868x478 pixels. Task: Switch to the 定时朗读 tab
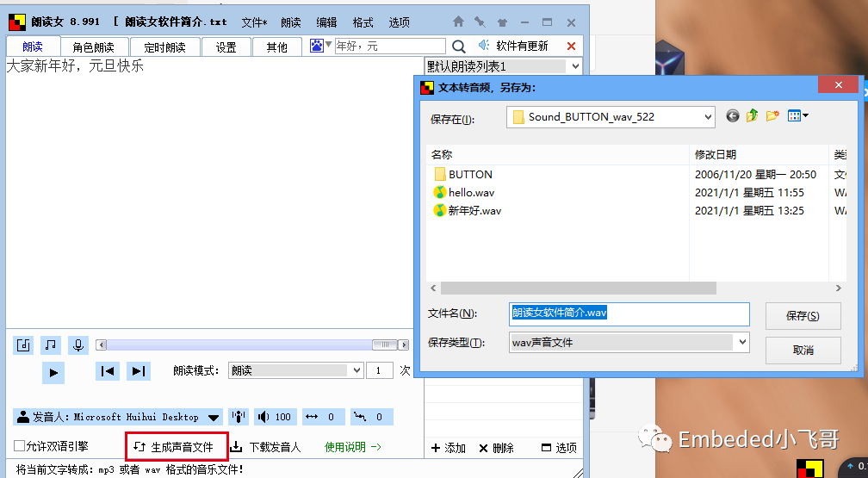click(x=164, y=47)
